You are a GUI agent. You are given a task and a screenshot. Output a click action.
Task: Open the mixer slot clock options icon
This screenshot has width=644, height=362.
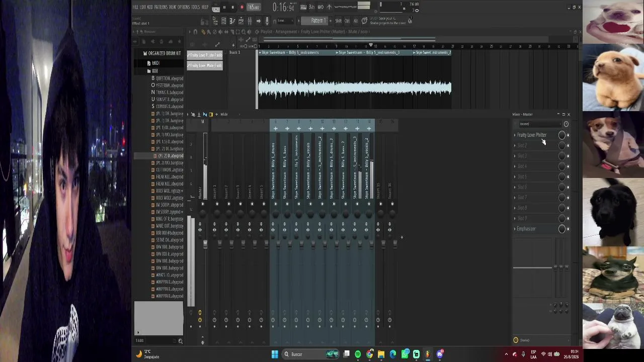(566, 124)
